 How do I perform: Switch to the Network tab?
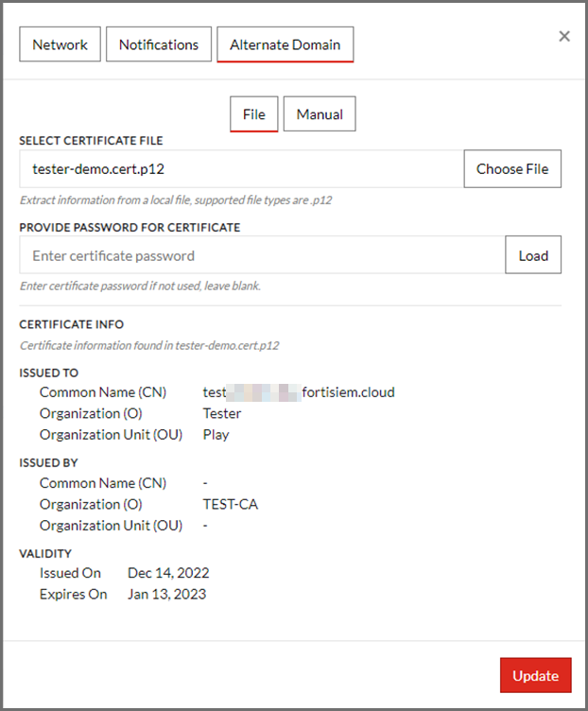[61, 44]
